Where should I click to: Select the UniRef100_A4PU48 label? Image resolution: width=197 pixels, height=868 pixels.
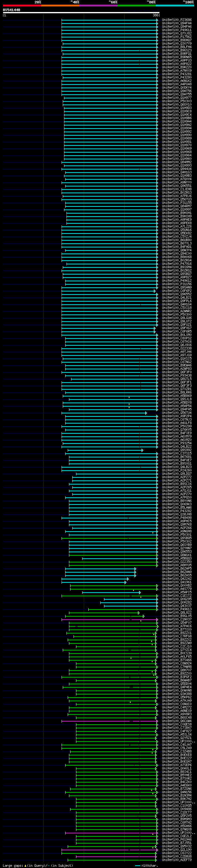pos(177,84)
